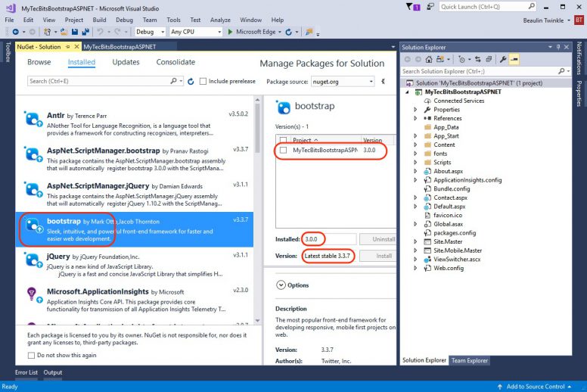
Task: Check the Do not show this again box
Action: tap(32, 356)
